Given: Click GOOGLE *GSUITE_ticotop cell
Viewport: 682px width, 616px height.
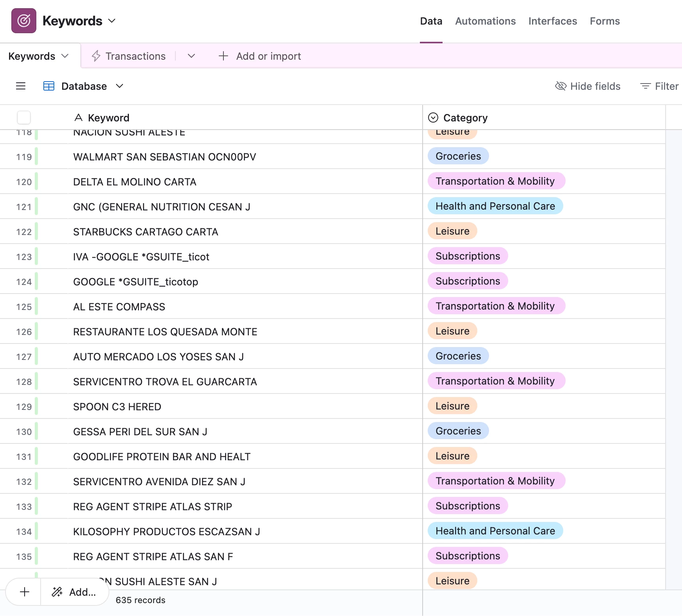Looking at the screenshot, I should 245,281.
